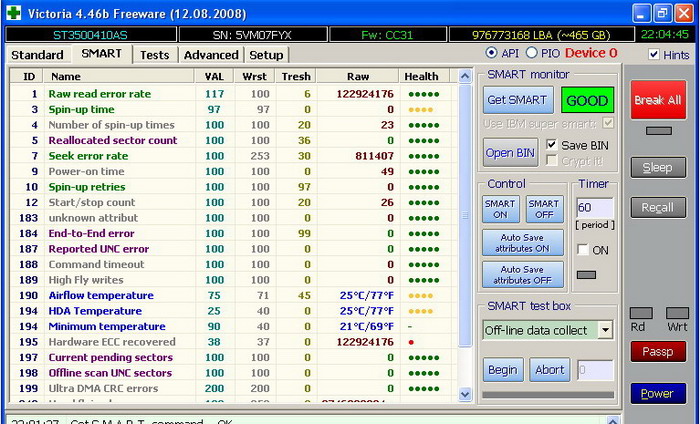Switch to the Tests tab
The height and width of the screenshot is (424, 700).
[x=154, y=55]
